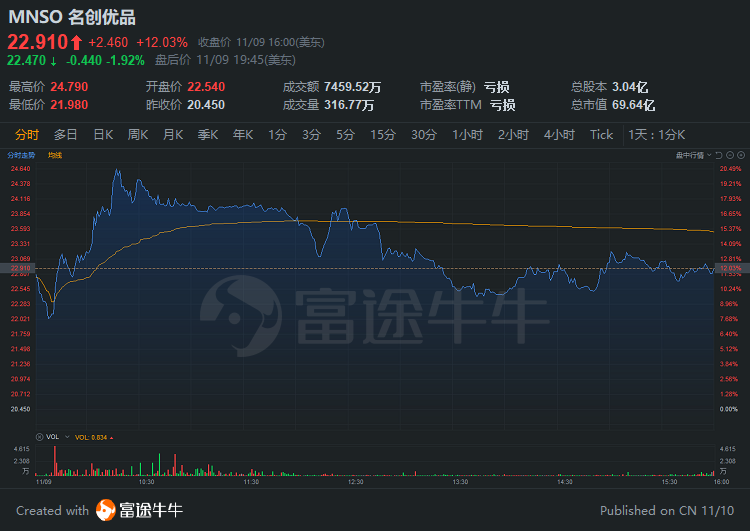Click the circled dot icon above chart
This screenshot has height=531, width=750.
click(x=741, y=155)
